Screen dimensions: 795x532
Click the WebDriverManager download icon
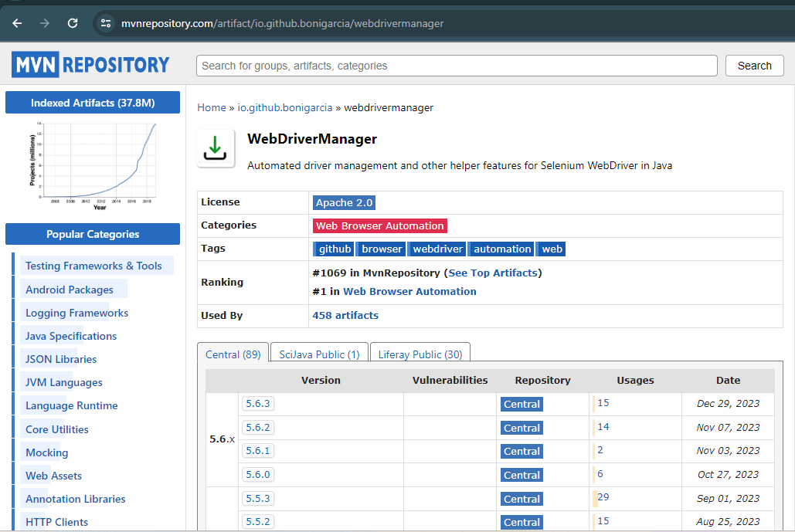[x=216, y=148]
